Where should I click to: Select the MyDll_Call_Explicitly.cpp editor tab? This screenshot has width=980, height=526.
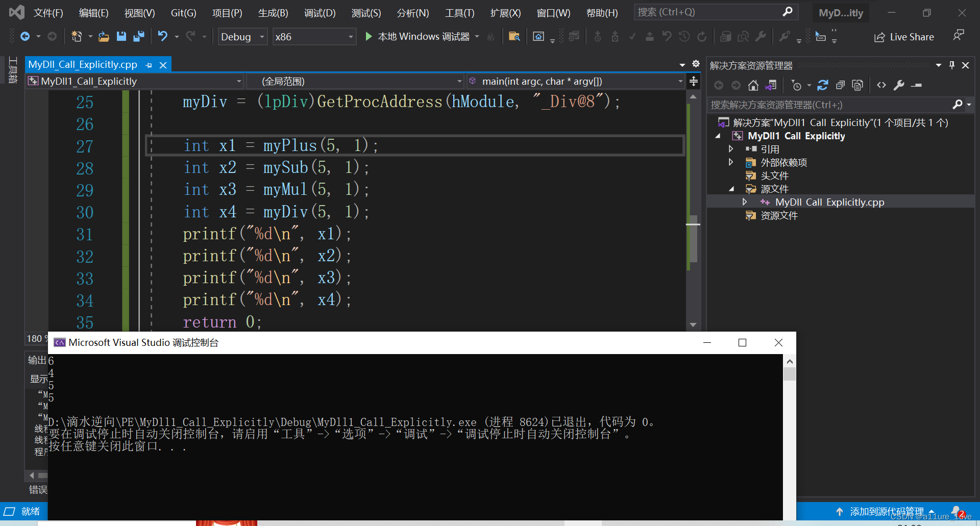pyautogui.click(x=83, y=65)
